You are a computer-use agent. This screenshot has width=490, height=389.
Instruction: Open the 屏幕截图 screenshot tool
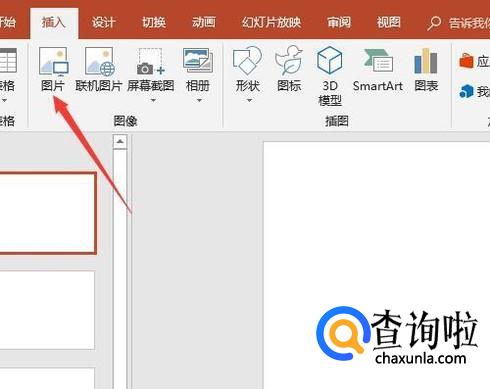pyautogui.click(x=151, y=61)
